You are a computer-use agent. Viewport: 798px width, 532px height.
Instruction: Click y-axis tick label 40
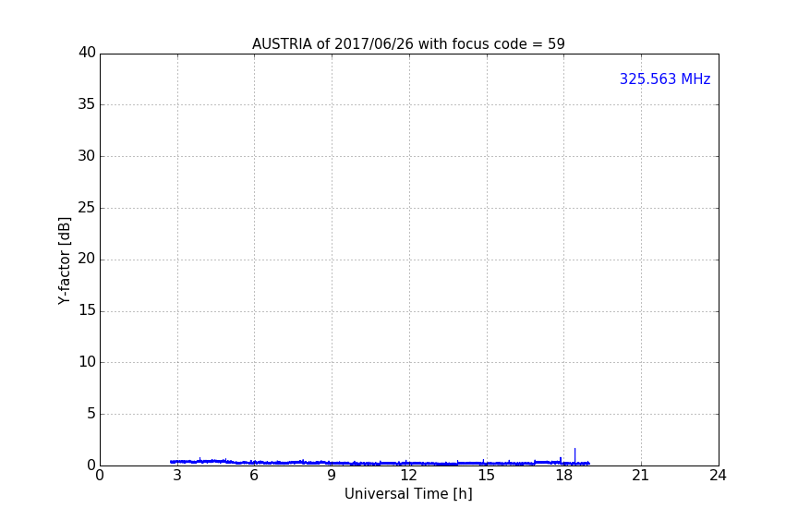coord(87,53)
